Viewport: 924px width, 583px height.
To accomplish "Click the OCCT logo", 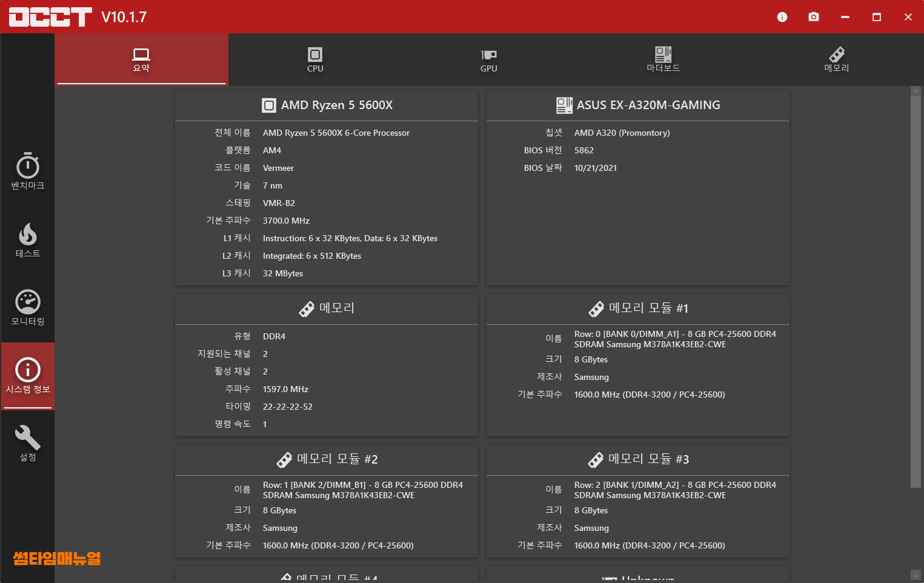I will [x=50, y=17].
